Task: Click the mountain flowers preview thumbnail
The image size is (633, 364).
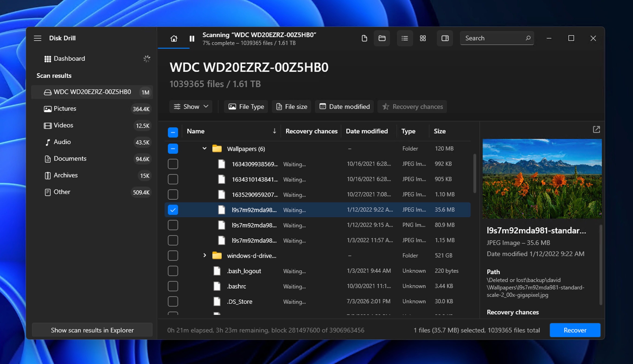Action: [542, 179]
